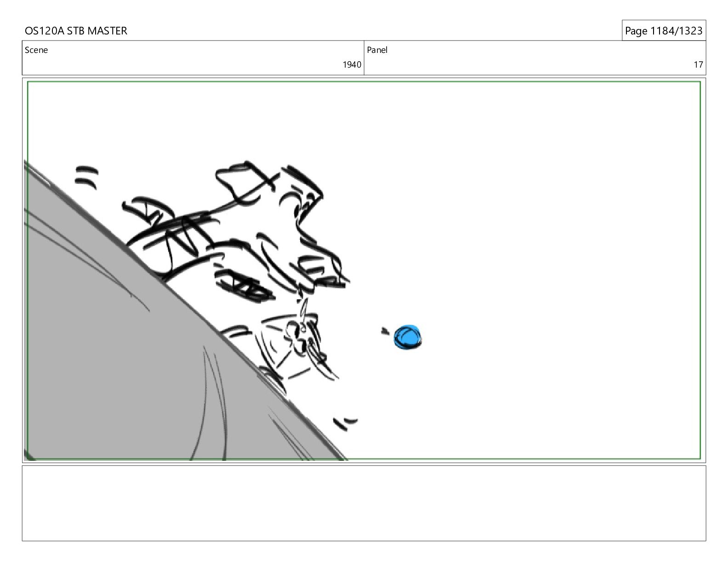Click the panel number 17
Screen dimensions: 728x563
tap(698, 65)
